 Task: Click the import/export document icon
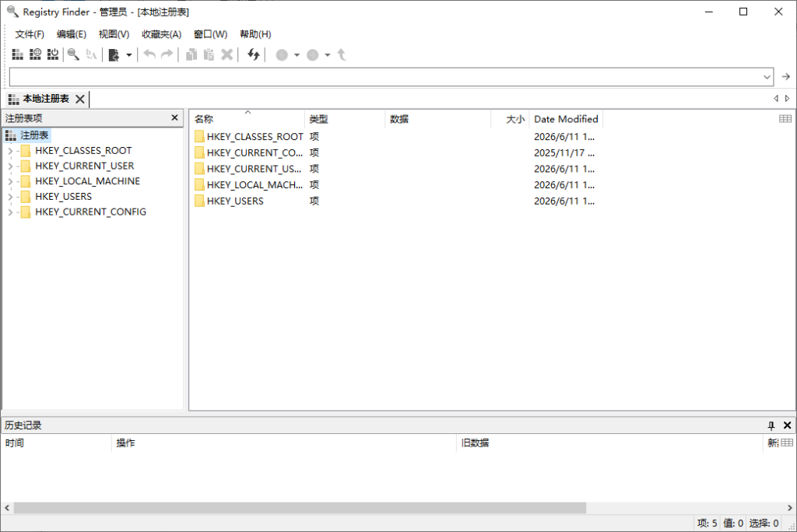point(114,54)
